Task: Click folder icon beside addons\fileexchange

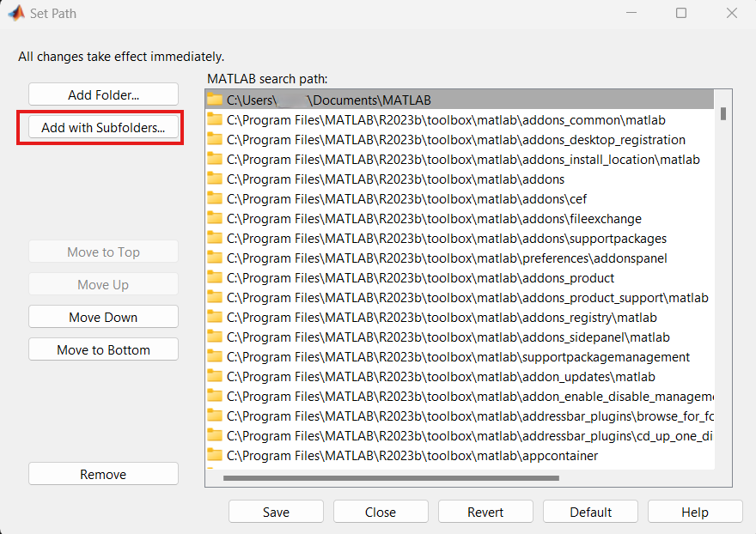Action: click(215, 218)
